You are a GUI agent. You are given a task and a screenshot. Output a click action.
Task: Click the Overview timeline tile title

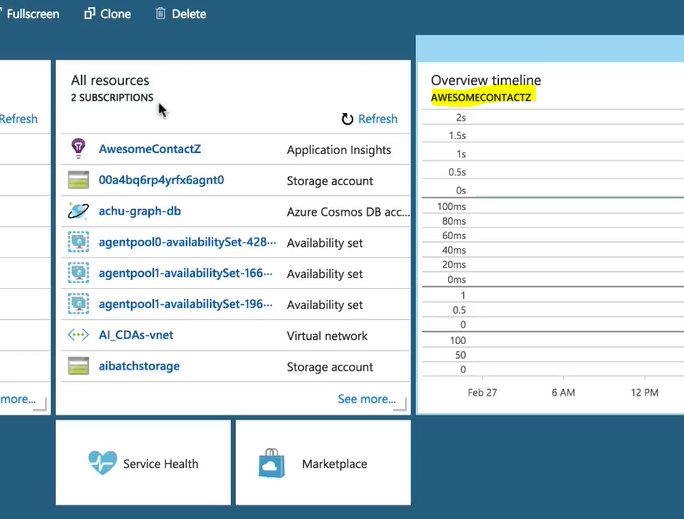pos(485,80)
